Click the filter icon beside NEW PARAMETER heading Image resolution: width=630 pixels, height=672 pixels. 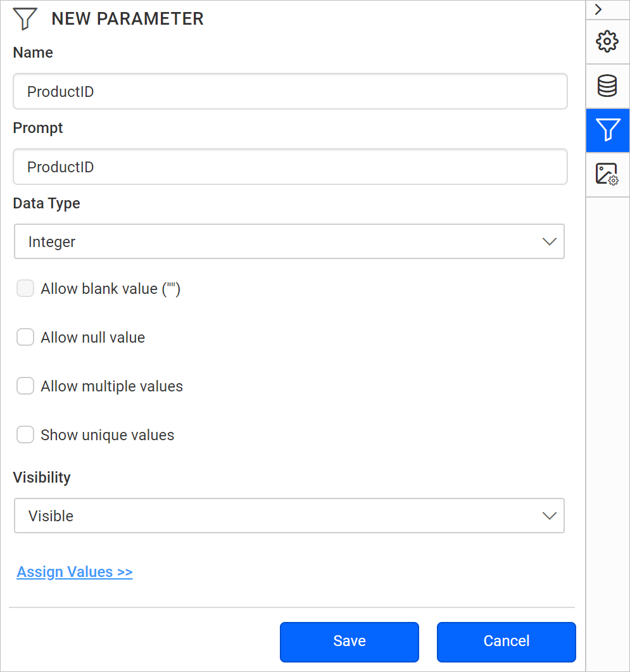[x=24, y=18]
